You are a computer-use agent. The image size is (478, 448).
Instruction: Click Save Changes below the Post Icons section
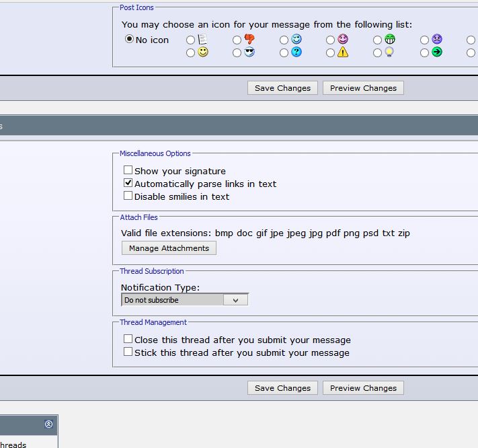tap(282, 88)
